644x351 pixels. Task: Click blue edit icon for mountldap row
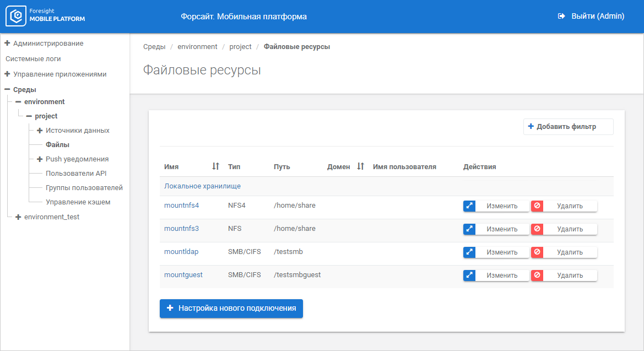[x=469, y=252]
